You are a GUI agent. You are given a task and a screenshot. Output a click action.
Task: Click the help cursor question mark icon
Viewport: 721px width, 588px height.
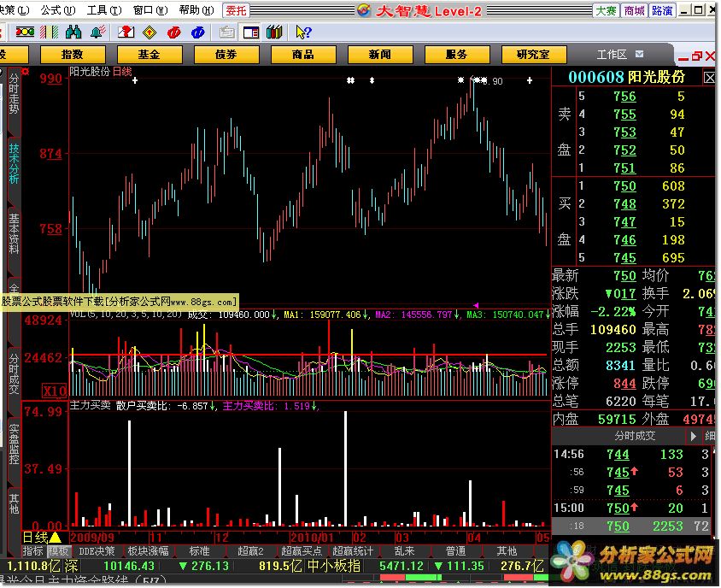point(302,32)
